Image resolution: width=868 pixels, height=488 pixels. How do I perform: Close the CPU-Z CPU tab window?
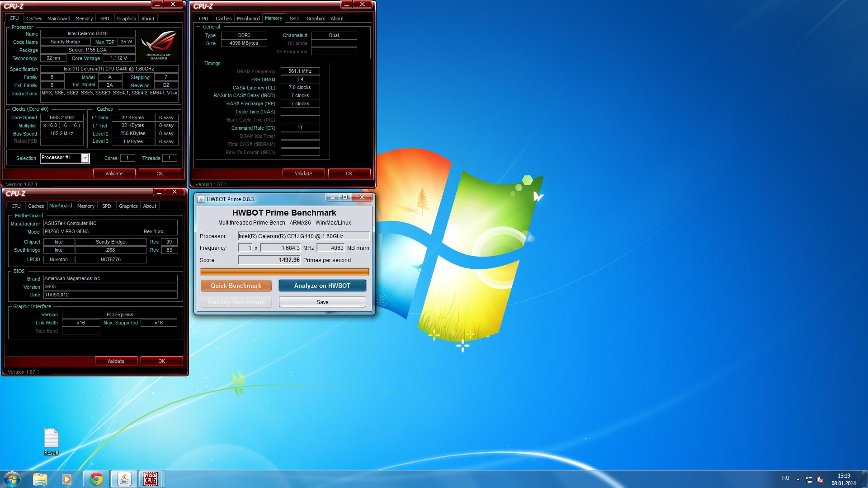point(173,5)
